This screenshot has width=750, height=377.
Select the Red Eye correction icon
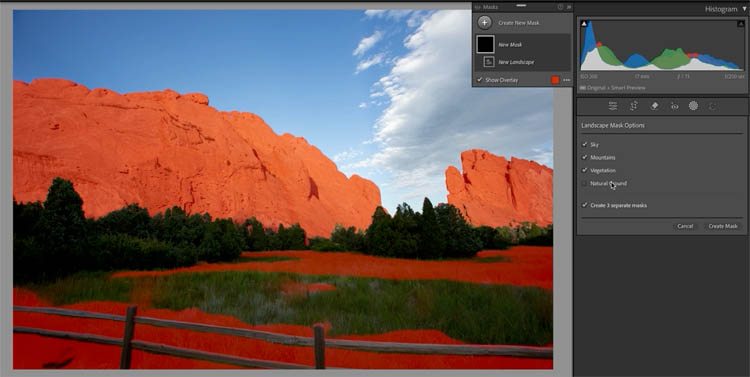click(x=674, y=106)
